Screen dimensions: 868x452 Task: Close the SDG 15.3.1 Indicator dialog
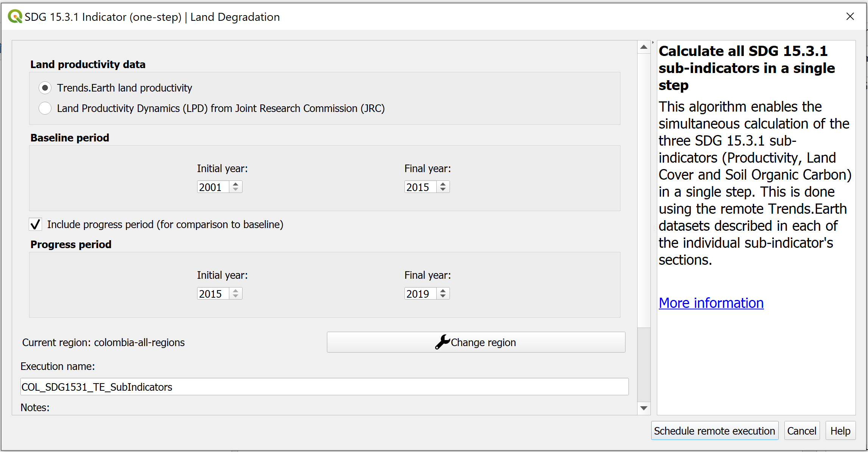click(x=850, y=17)
